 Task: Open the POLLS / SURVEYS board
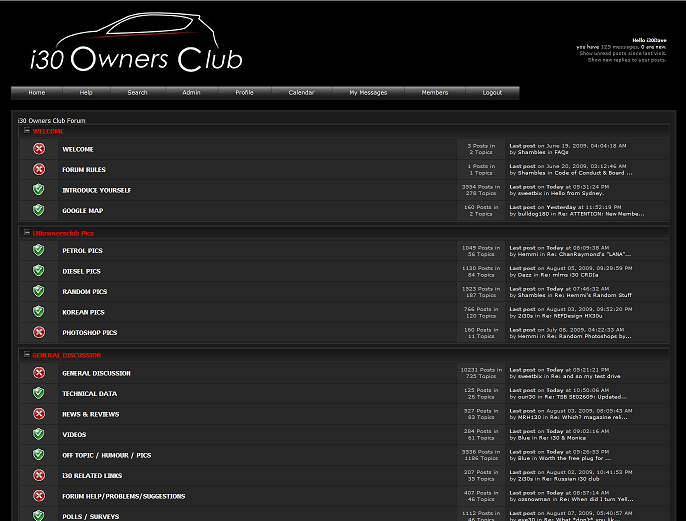(x=91, y=517)
